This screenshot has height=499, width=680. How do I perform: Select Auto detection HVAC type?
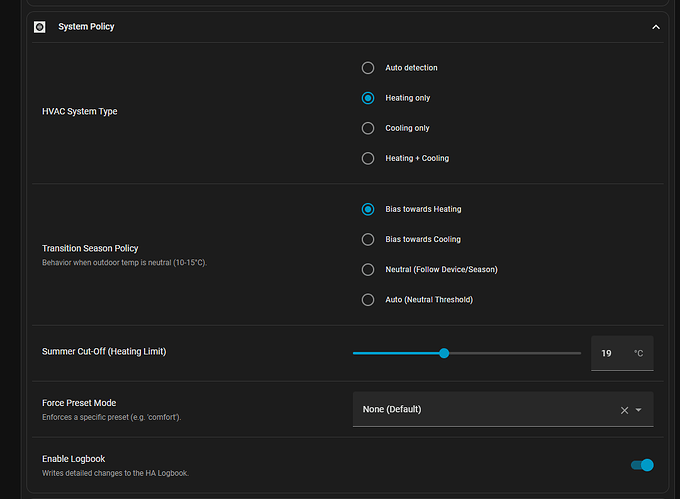[368, 68]
